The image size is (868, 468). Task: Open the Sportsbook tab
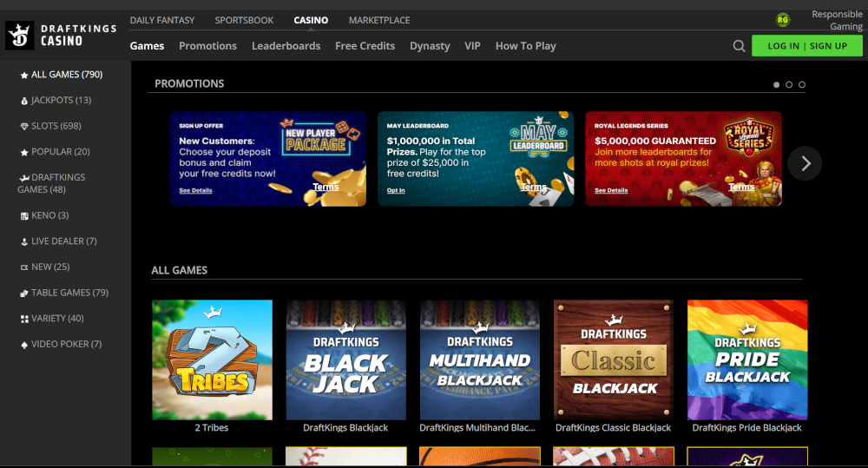pos(244,20)
